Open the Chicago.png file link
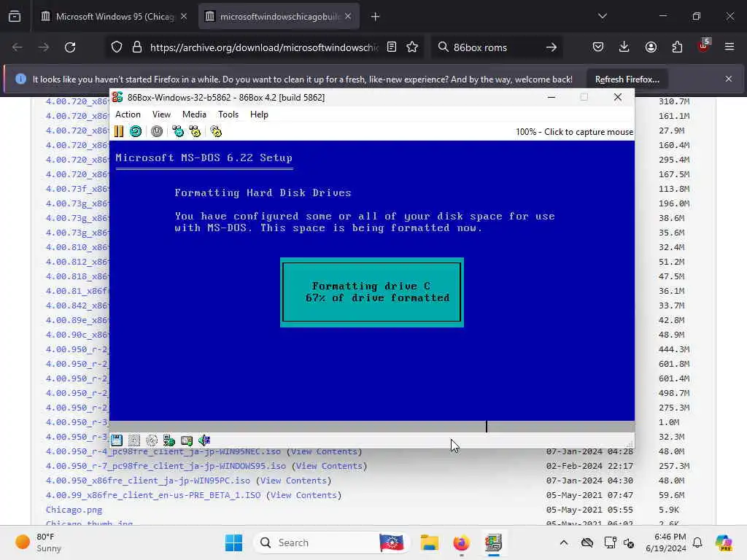The width and height of the screenshot is (747, 560). (x=74, y=510)
